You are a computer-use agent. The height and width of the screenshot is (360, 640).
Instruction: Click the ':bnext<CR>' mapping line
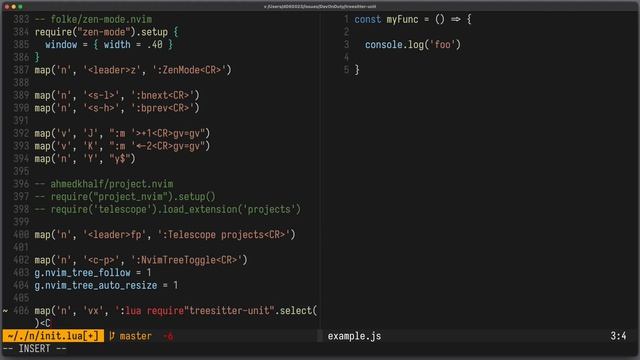click(117, 96)
